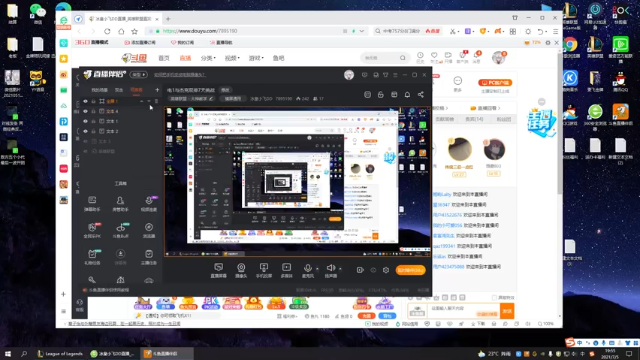This screenshot has height=360, width=640.
Task: Move the 全屏1 source down
Action: [149, 101]
